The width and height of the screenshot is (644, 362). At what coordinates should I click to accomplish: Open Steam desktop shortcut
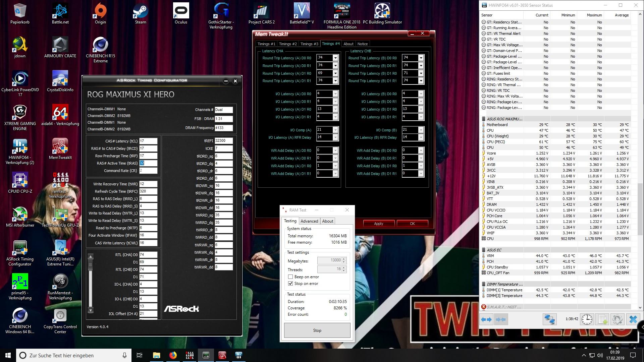141,14
